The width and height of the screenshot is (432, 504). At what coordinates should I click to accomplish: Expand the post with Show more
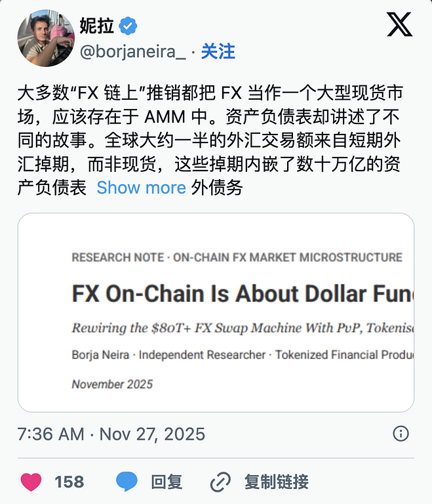click(x=141, y=188)
